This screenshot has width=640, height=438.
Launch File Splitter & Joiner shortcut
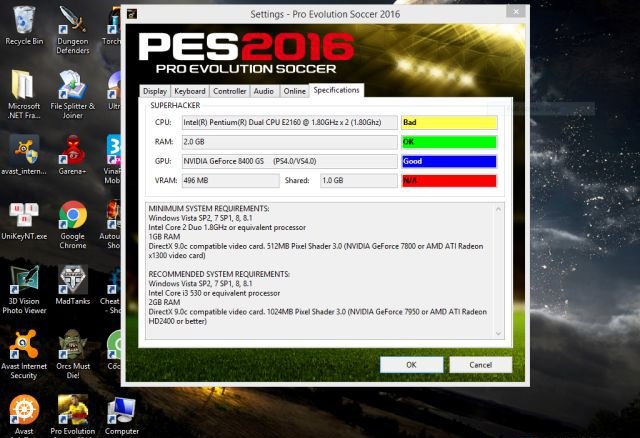pyautogui.click(x=73, y=94)
